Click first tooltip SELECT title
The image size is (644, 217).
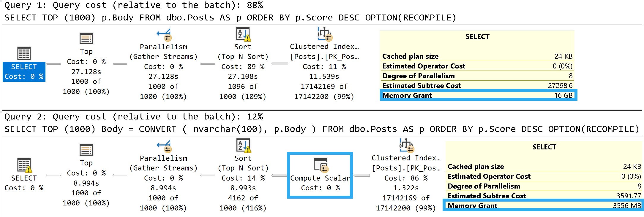(x=477, y=37)
